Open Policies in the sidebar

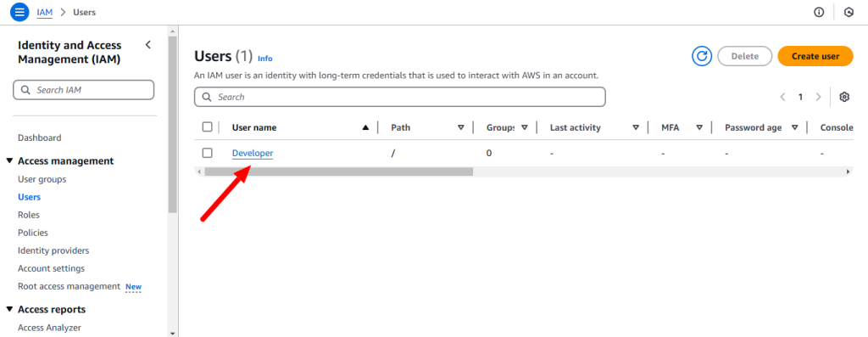[33, 233]
